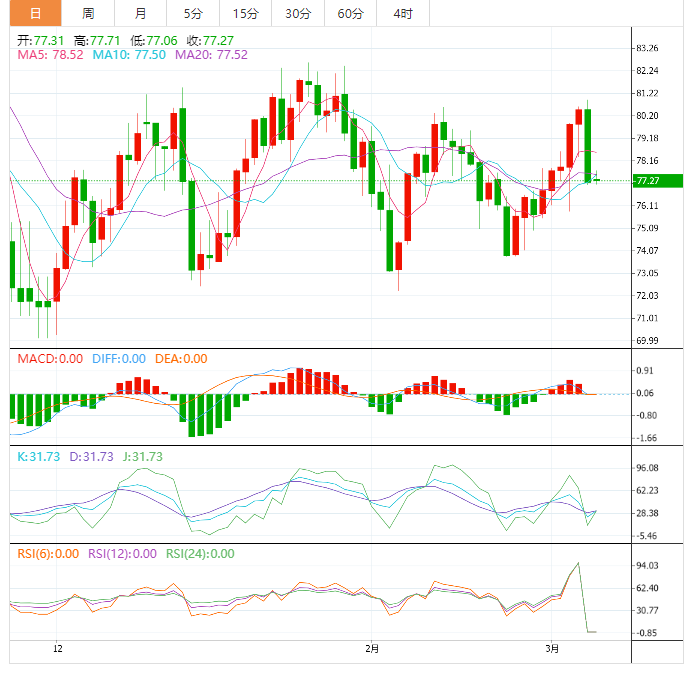Click the 96.08 KDJ axis label
This screenshot has width=691, height=674.
[x=647, y=468]
